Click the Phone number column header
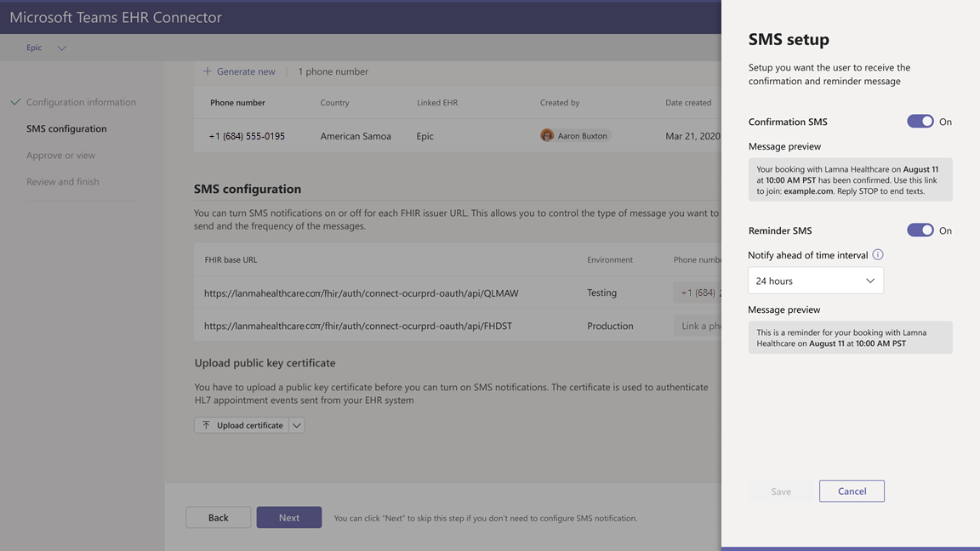Screen dimensions: 980x551 (237, 102)
